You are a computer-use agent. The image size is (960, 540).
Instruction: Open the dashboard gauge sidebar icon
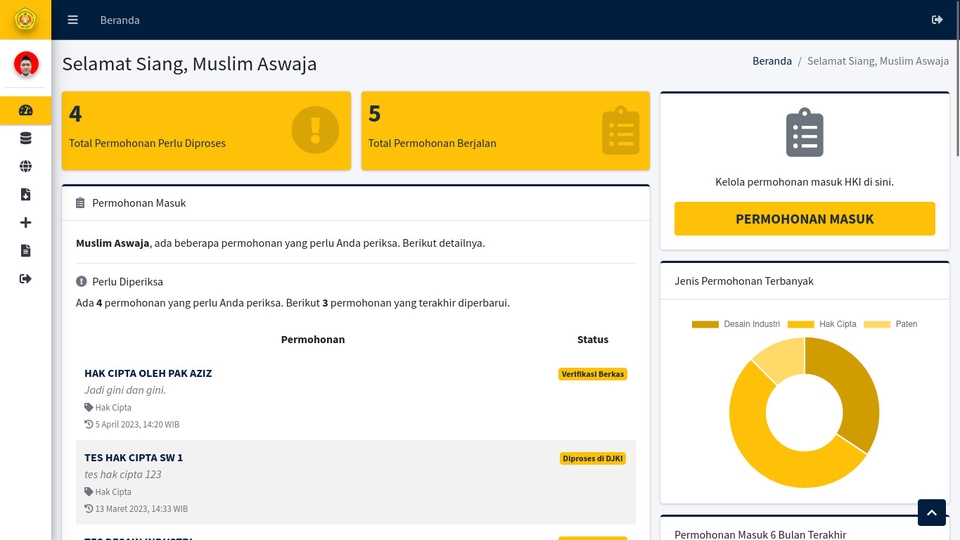click(26, 110)
